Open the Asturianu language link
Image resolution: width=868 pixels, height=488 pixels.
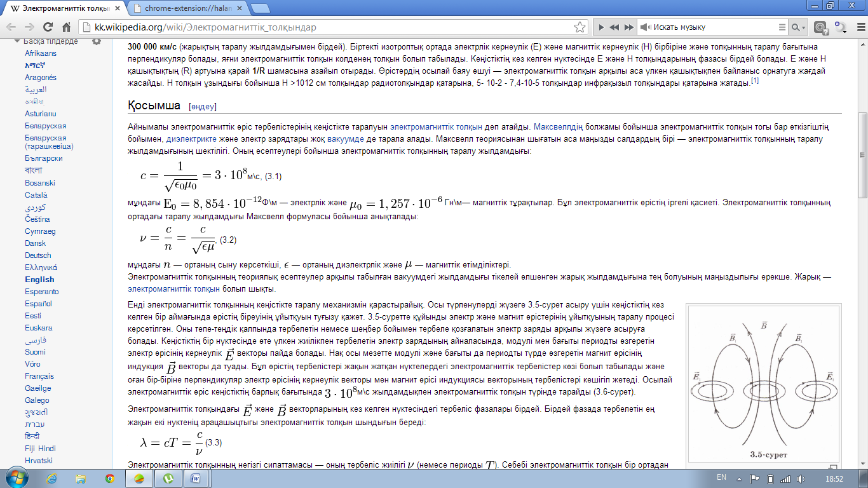(41, 114)
